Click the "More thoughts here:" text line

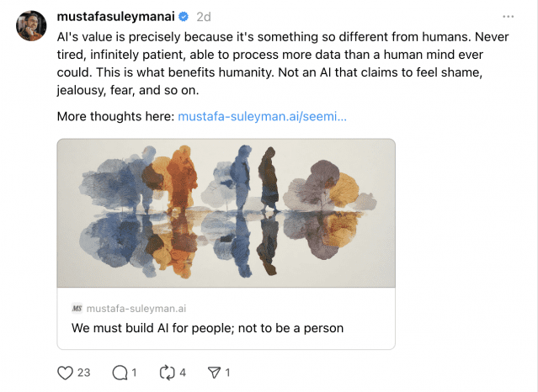116,116
